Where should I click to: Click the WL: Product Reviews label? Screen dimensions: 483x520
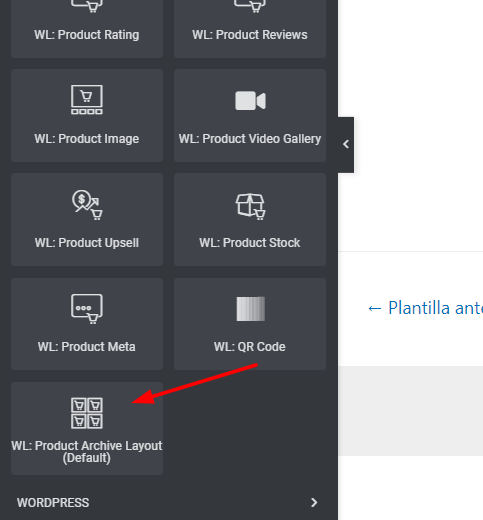click(250, 35)
